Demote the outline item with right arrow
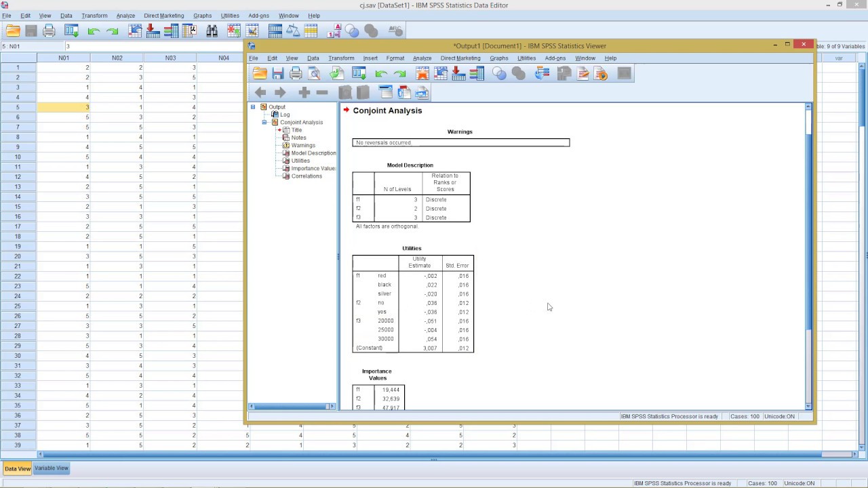 point(279,92)
